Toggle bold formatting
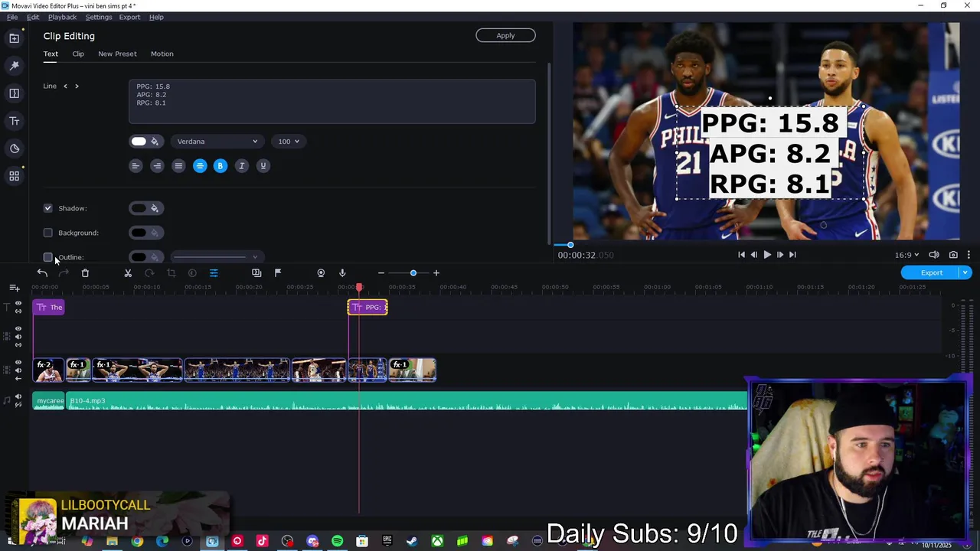Image resolution: width=980 pixels, height=551 pixels. point(220,166)
